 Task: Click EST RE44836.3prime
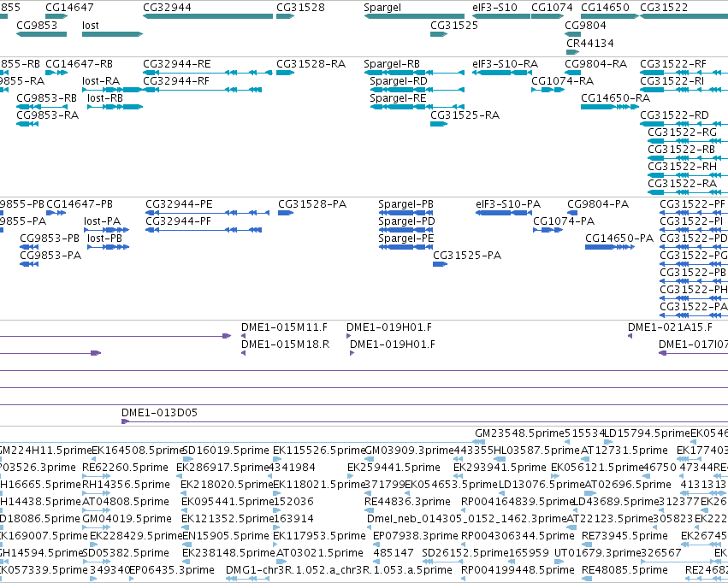point(408,502)
